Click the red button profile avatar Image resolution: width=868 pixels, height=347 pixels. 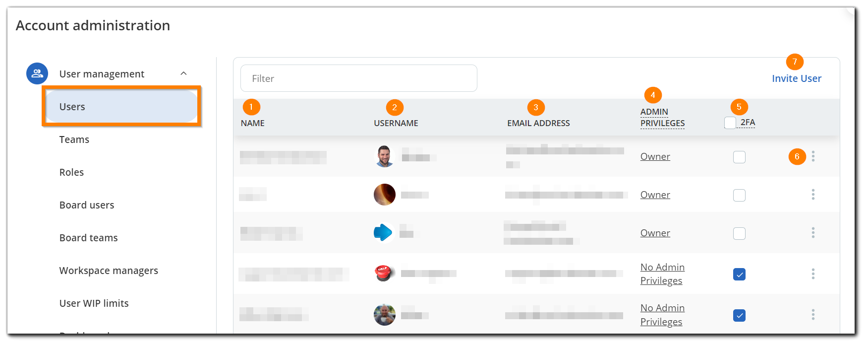click(x=383, y=274)
